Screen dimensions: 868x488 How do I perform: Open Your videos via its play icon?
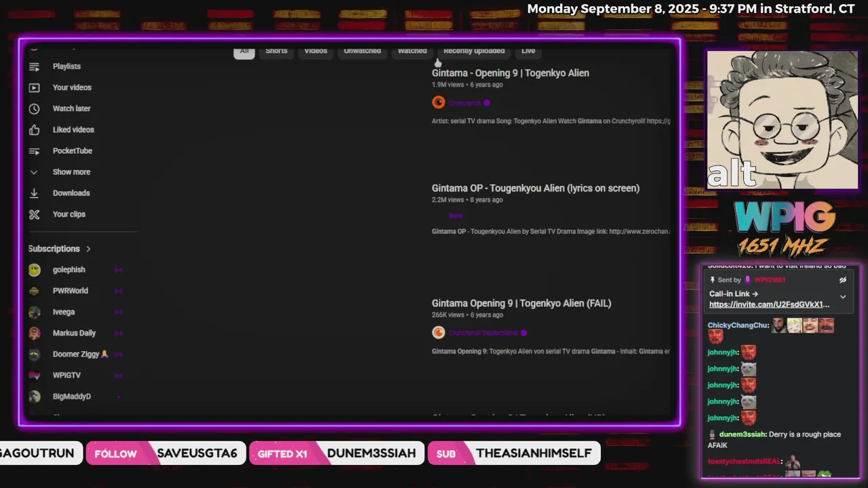pyautogui.click(x=34, y=87)
